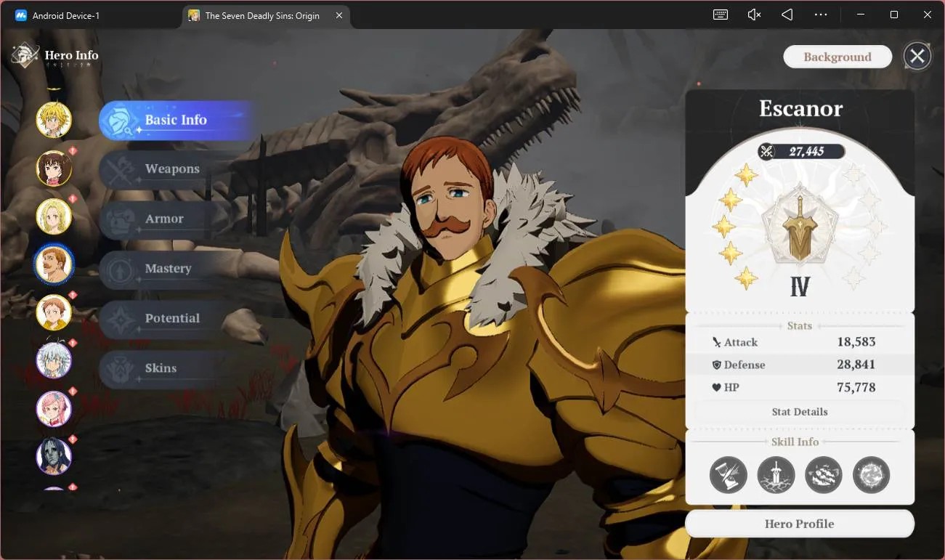945x560 pixels.
Task: Click the Skill Info section label
Action: pos(795,442)
